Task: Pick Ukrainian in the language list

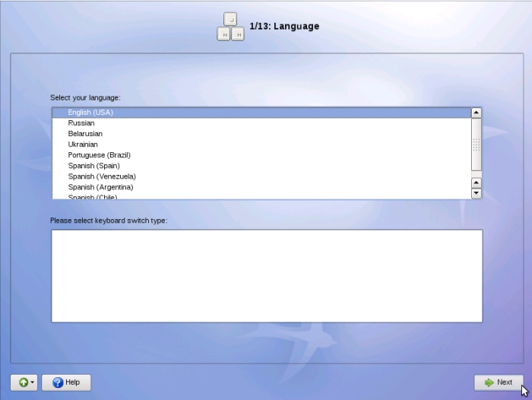Action: point(83,144)
